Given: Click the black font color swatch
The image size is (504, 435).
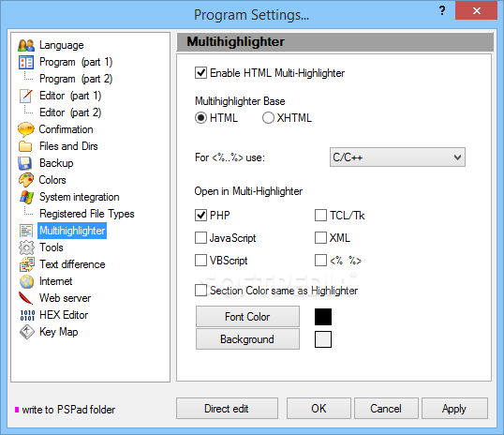Looking at the screenshot, I should point(323,317).
